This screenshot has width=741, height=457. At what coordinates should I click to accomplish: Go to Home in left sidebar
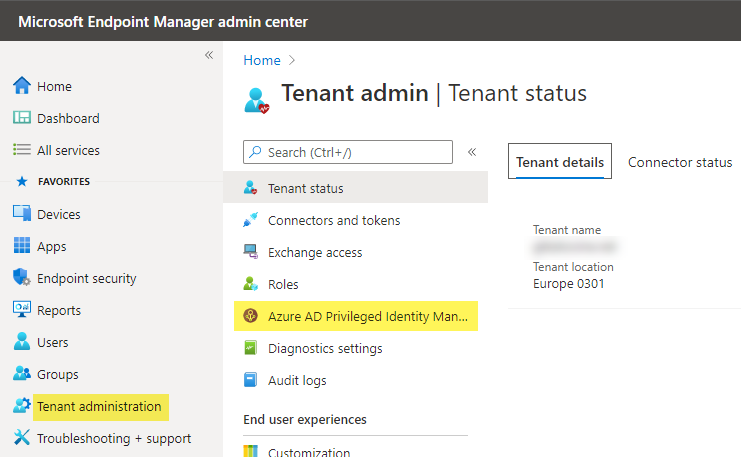54,86
